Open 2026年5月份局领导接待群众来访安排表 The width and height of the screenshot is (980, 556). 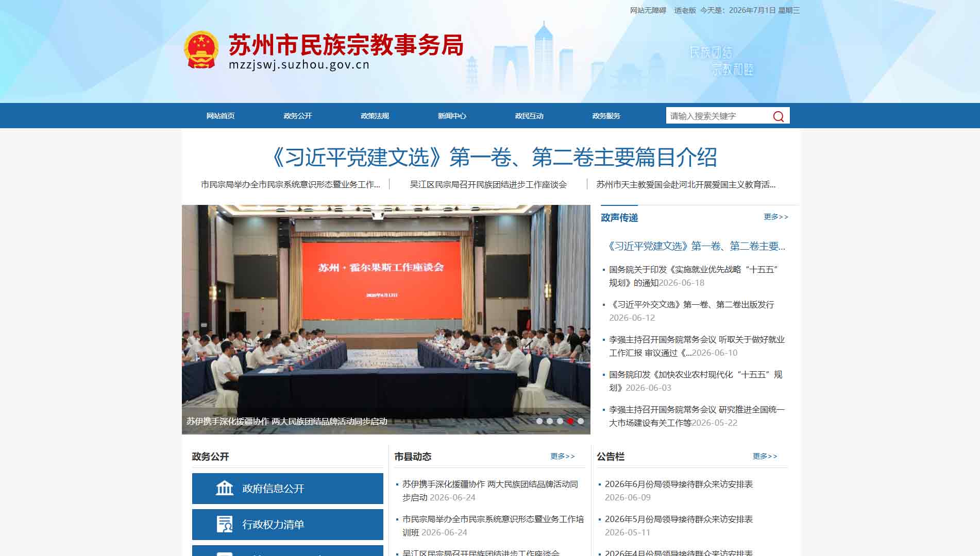[679, 519]
